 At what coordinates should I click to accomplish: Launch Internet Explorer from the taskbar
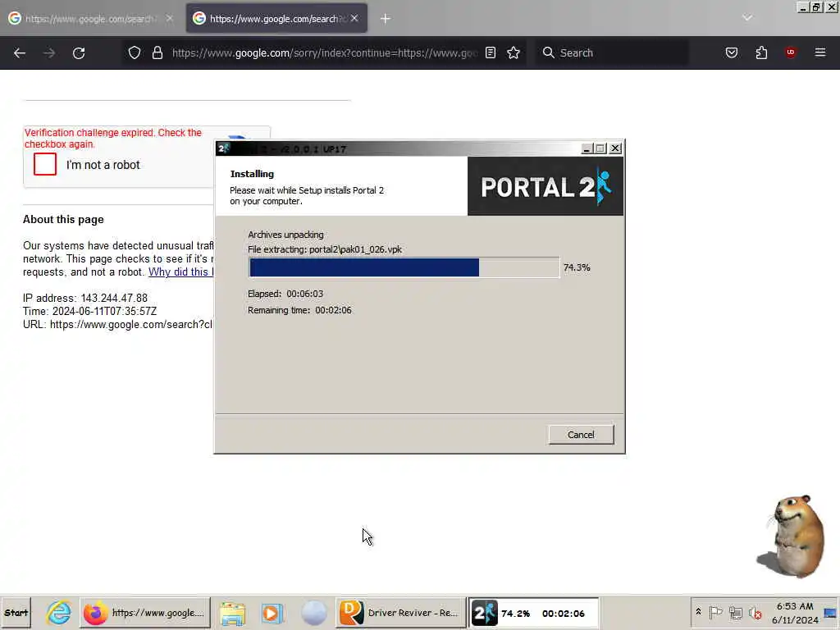59,613
